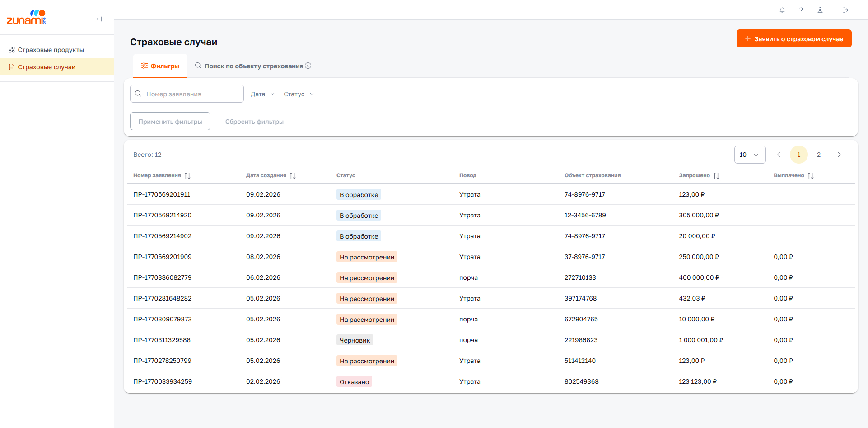
Task: Expand the Статус filter dropdown
Action: (299, 94)
